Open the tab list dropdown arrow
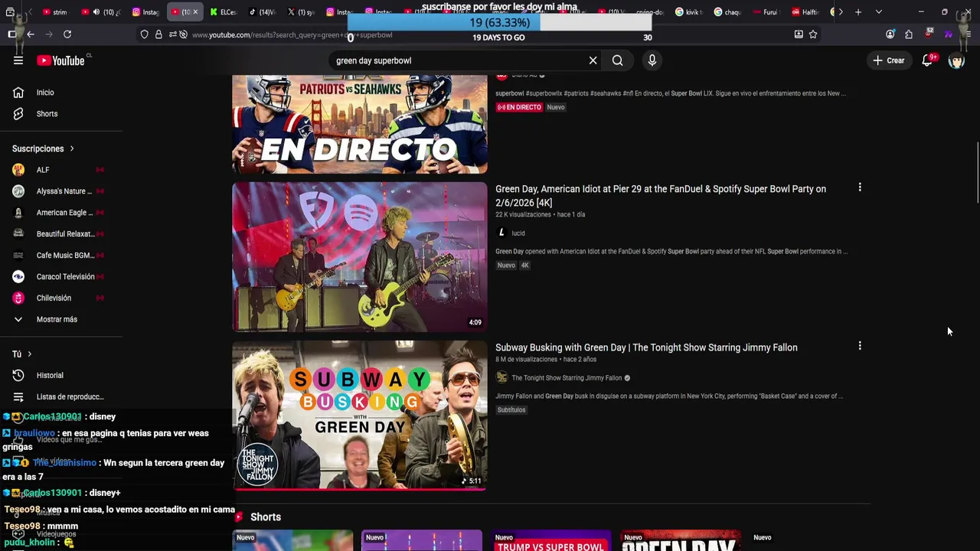Screen dimensions: 980x551 click(x=878, y=12)
